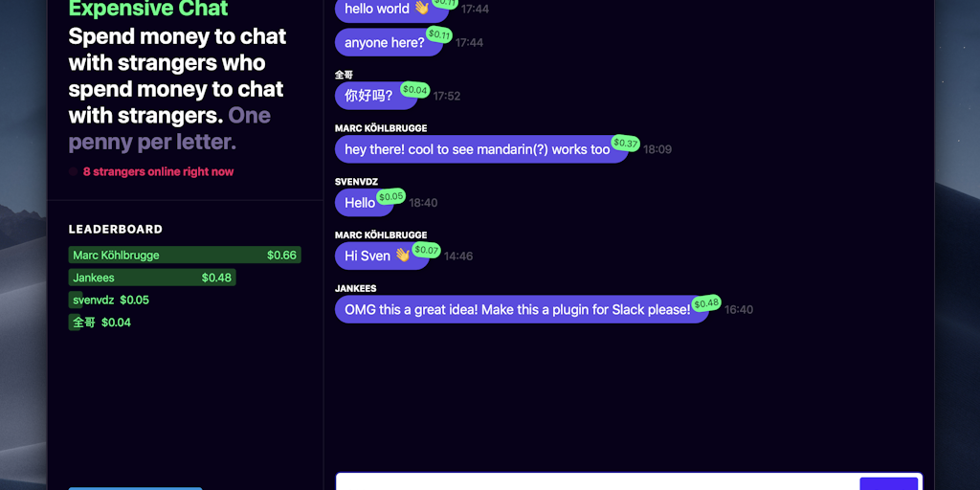
Task: Click the $0.05 badge on the Hello message
Action: click(x=390, y=197)
